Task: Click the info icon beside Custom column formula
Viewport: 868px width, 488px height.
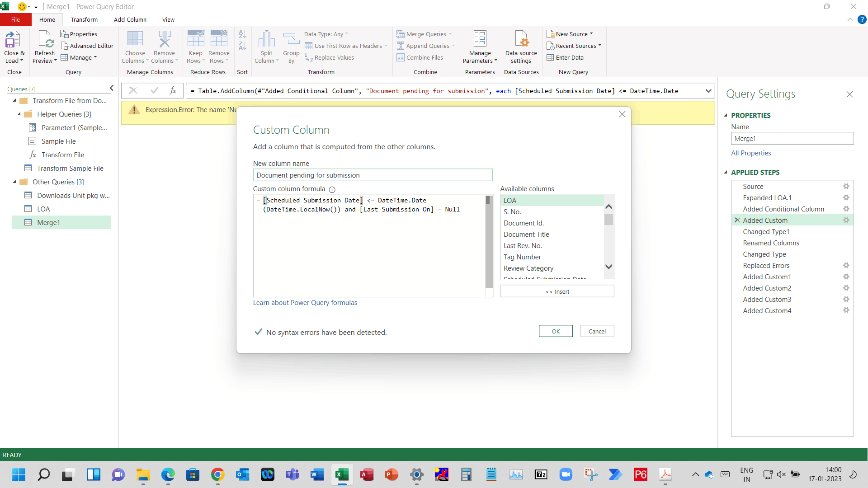Action: click(332, 189)
